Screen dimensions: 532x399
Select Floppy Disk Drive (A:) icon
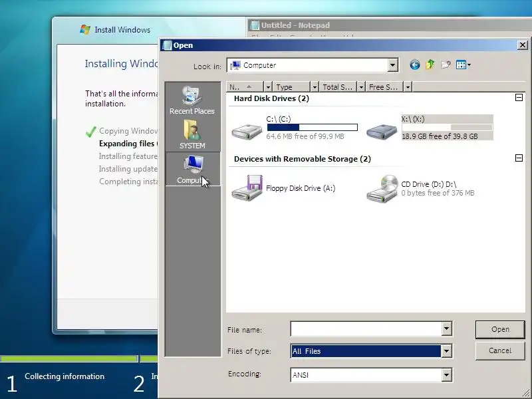click(x=247, y=188)
